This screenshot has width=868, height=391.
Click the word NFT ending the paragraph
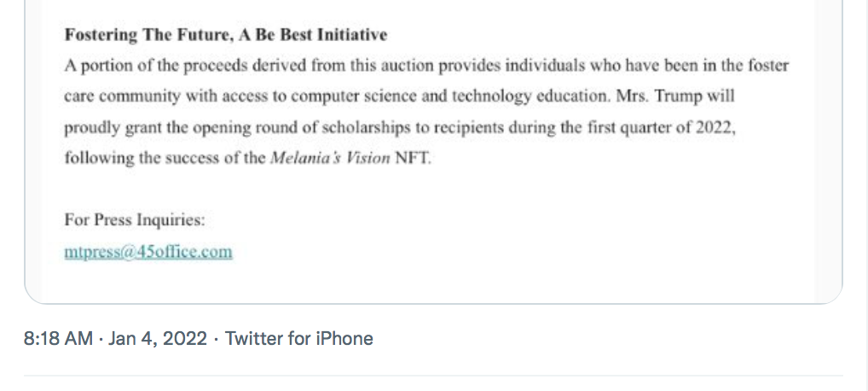click(x=413, y=158)
